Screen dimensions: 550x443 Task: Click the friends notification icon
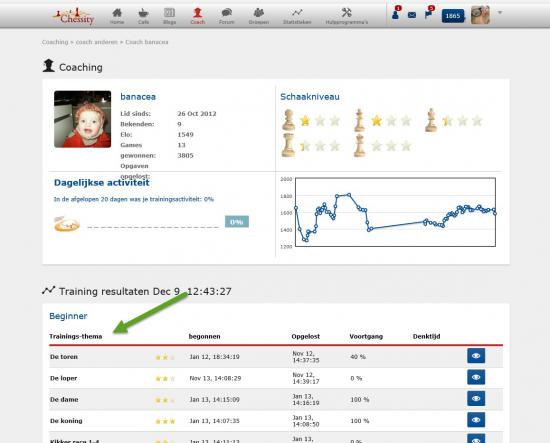click(396, 14)
